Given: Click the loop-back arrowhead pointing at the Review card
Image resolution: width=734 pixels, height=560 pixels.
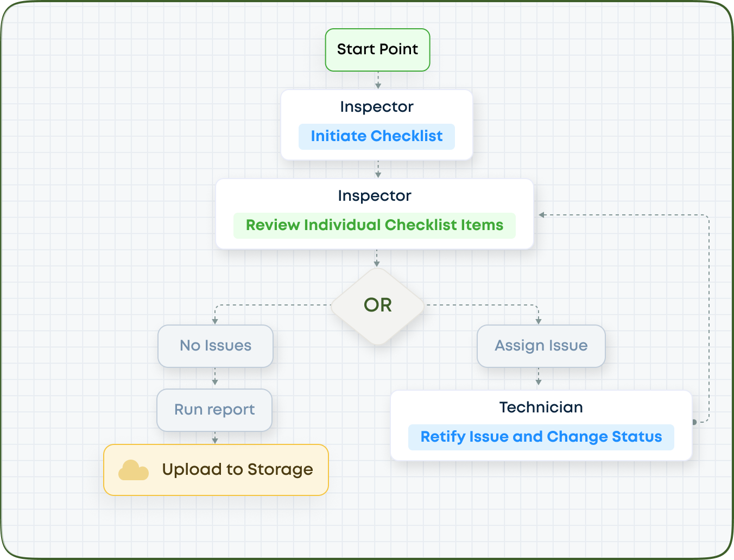Looking at the screenshot, I should [x=541, y=215].
